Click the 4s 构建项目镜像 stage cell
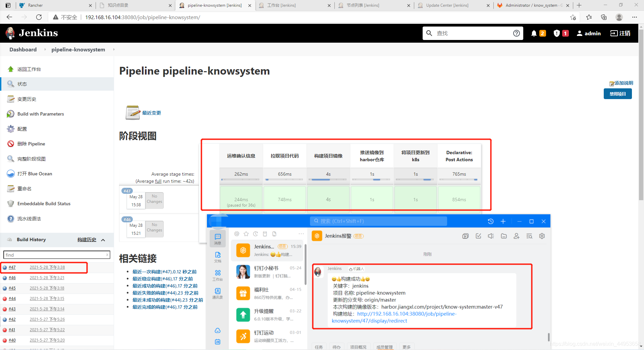The width and height of the screenshot is (644, 350). pyautogui.click(x=328, y=200)
